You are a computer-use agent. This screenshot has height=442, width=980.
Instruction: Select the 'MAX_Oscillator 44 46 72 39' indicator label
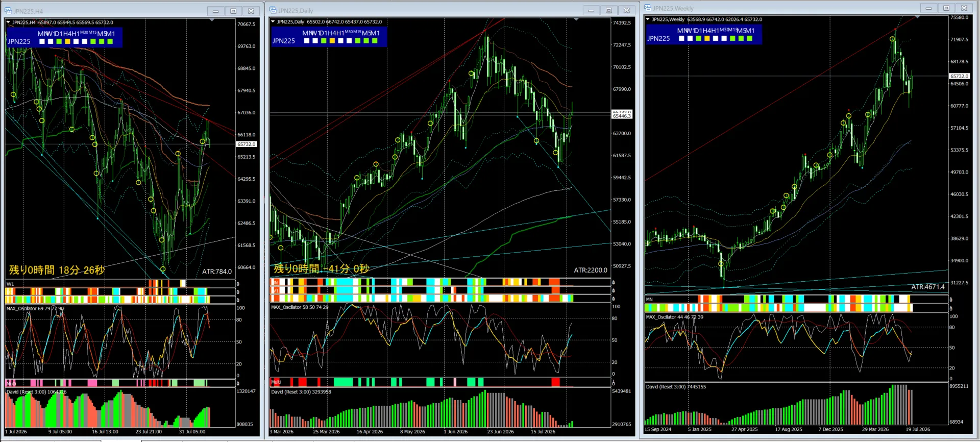click(x=674, y=317)
